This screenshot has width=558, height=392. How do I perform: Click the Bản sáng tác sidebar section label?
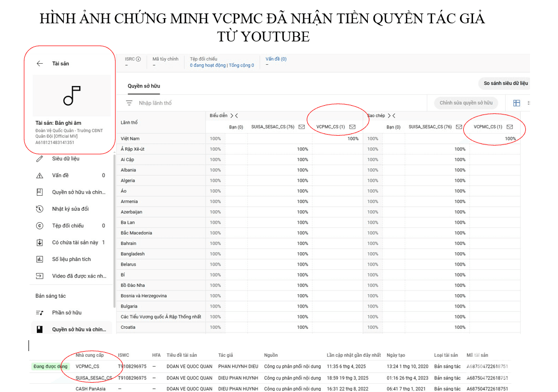[x=51, y=296]
